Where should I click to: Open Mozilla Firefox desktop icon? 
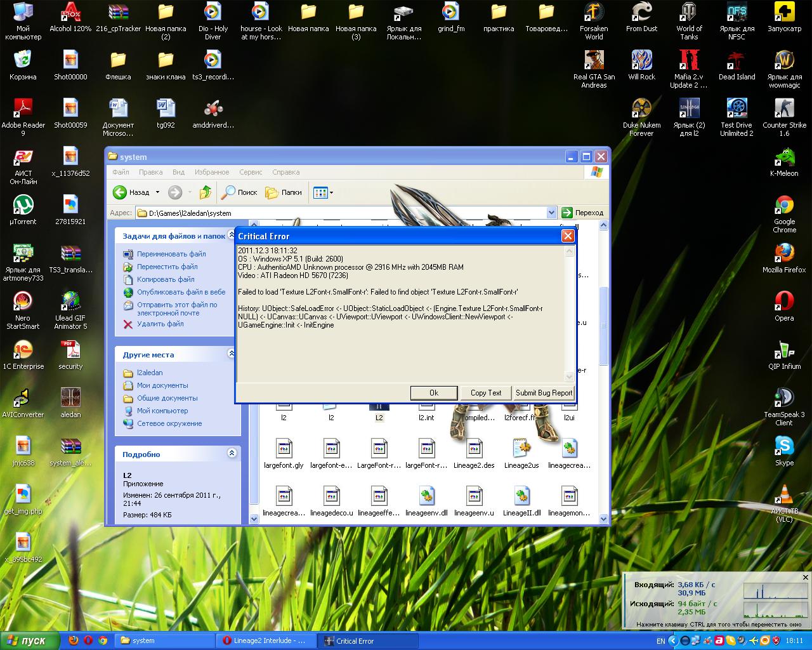tap(784, 258)
